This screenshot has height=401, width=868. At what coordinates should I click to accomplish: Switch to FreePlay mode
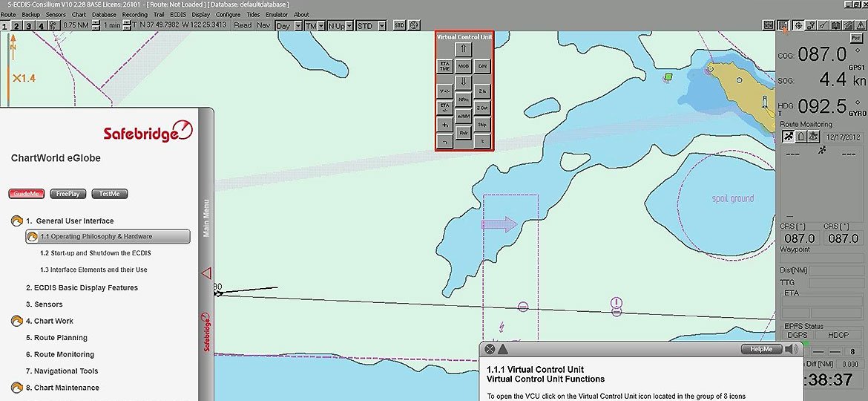(68, 194)
